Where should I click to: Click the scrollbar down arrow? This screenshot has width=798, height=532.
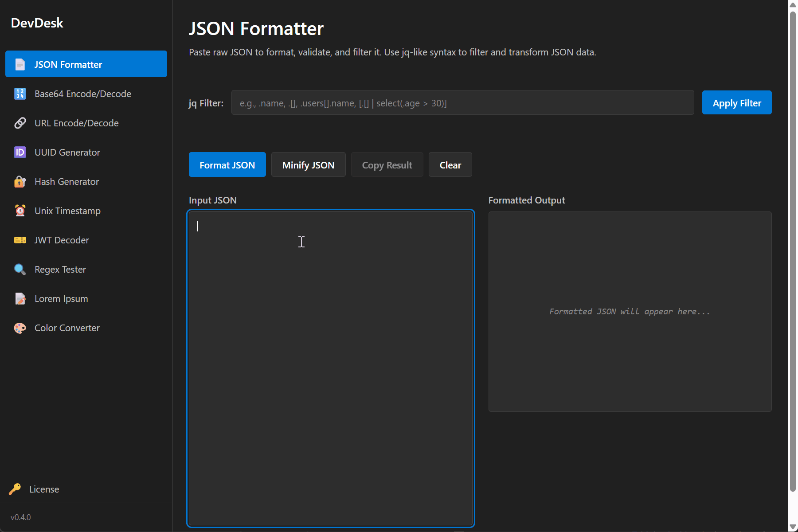(x=793, y=526)
